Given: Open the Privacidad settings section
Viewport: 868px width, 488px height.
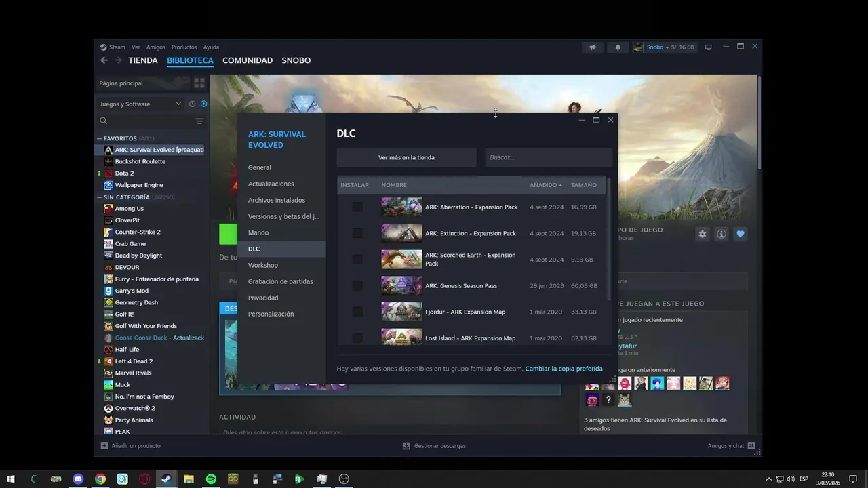Looking at the screenshot, I should coord(281,298).
